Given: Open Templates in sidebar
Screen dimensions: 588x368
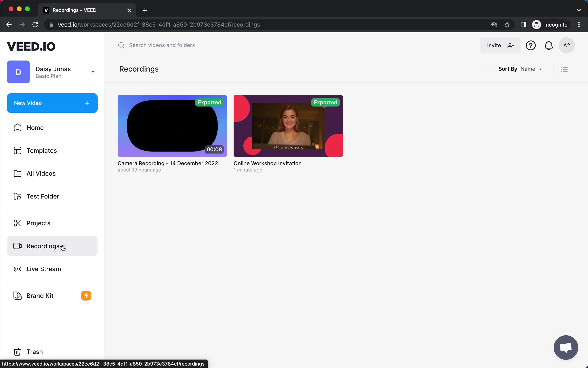Looking at the screenshot, I should click(x=52, y=151).
